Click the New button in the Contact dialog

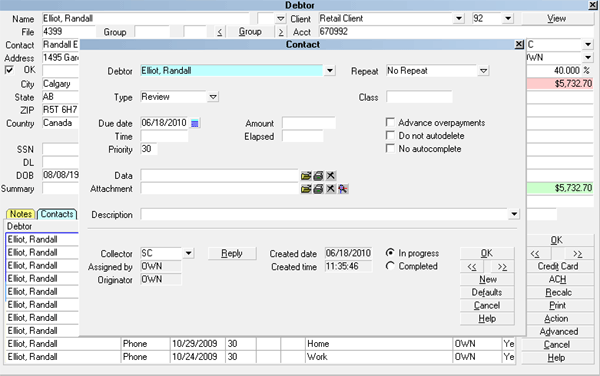487,280
